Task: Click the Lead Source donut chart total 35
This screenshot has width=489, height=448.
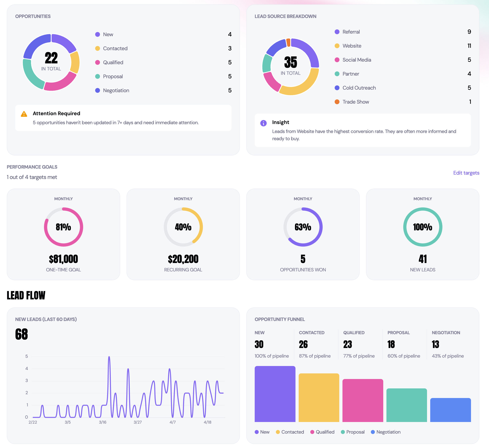Action: tap(291, 62)
